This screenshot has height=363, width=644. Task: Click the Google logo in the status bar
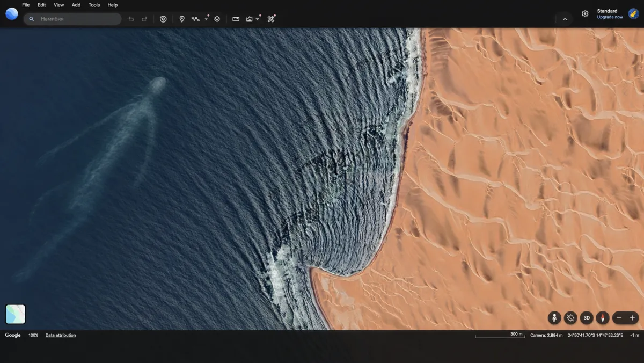tap(13, 335)
